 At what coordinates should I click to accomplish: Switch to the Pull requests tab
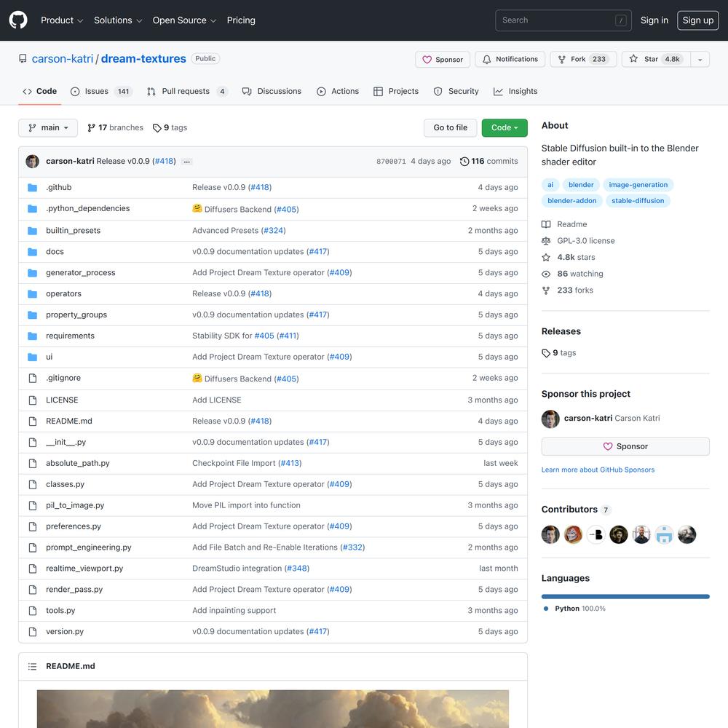[187, 92]
